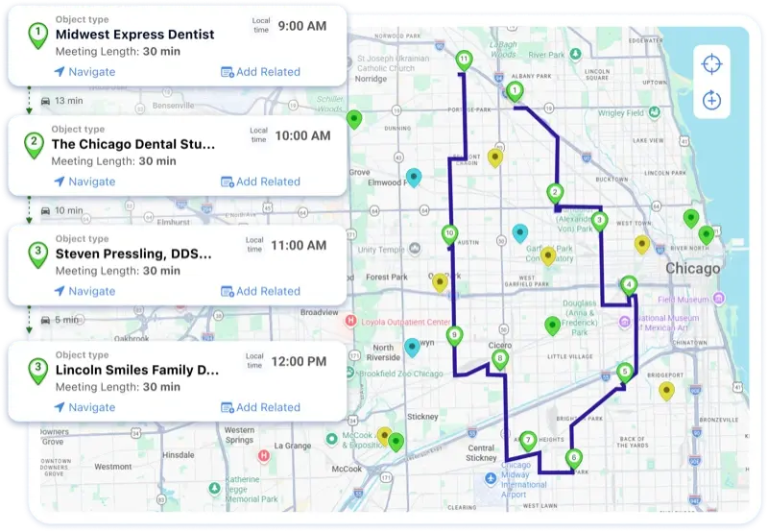The height and width of the screenshot is (532, 768).
Task: Click the Field Museum map label
Action: pyautogui.click(x=683, y=300)
